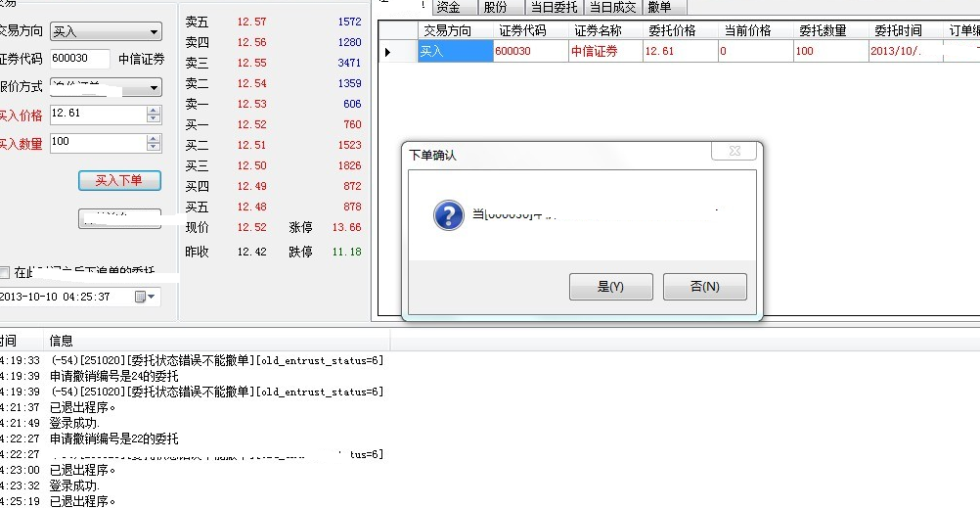980x508 pixels.
Task: Click the 跌停 price 11.18
Action: coord(347,253)
